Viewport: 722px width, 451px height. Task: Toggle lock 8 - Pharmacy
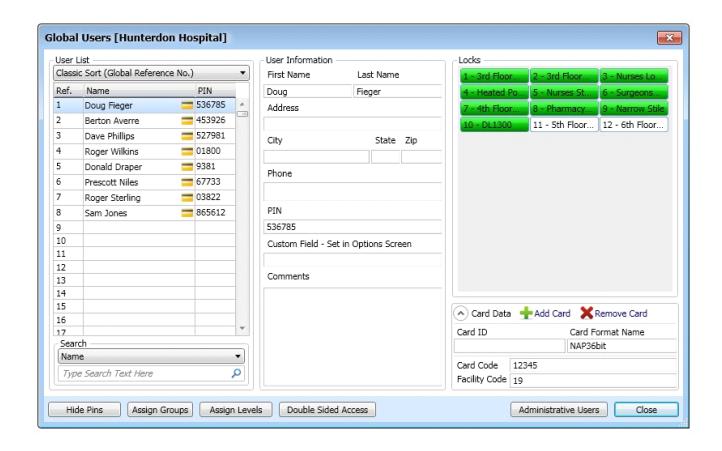[x=564, y=109]
